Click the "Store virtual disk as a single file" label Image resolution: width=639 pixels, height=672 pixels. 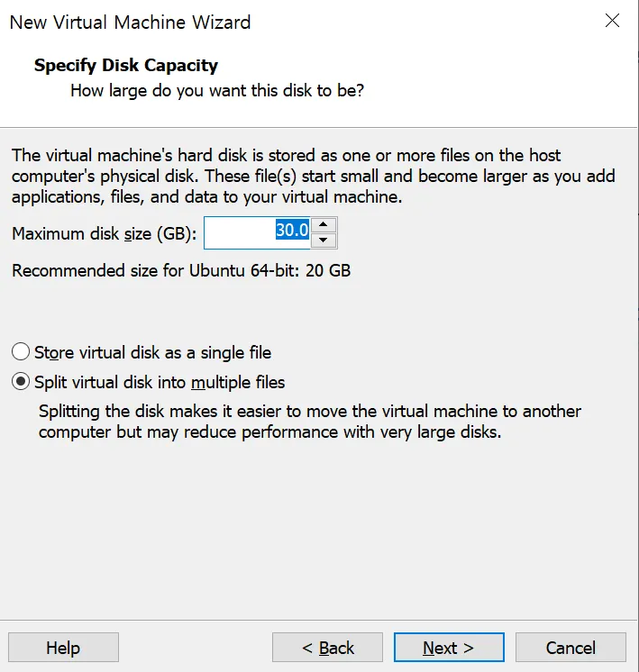[152, 352]
